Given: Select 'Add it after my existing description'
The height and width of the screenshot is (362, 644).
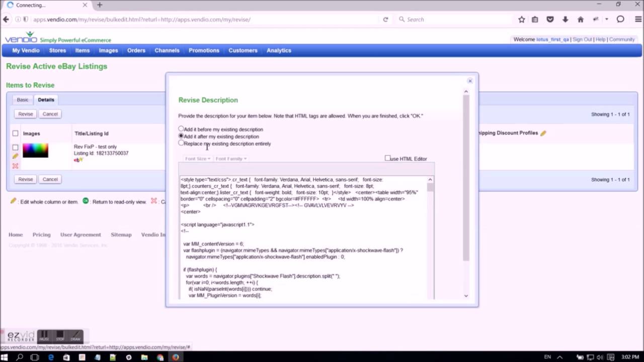Looking at the screenshot, I should [181, 136].
